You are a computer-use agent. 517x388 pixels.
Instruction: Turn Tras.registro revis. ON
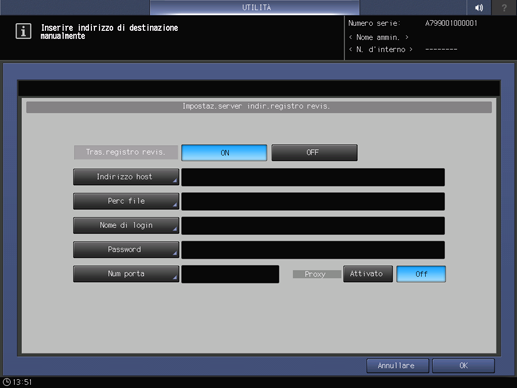click(x=224, y=153)
